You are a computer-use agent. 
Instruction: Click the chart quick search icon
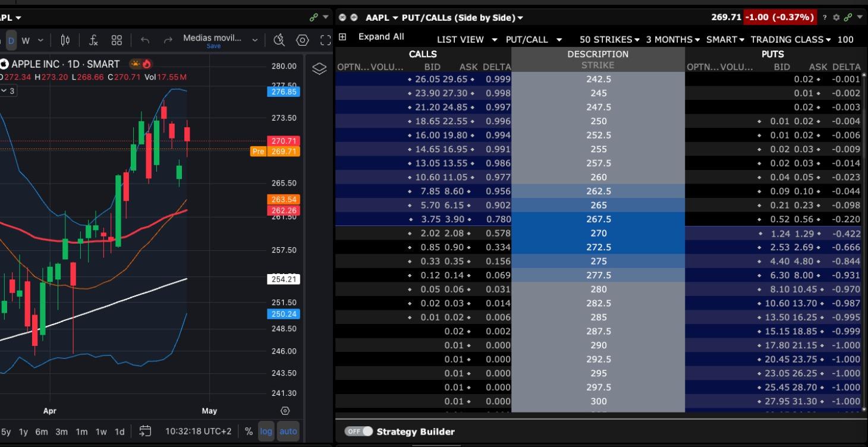pos(279,40)
